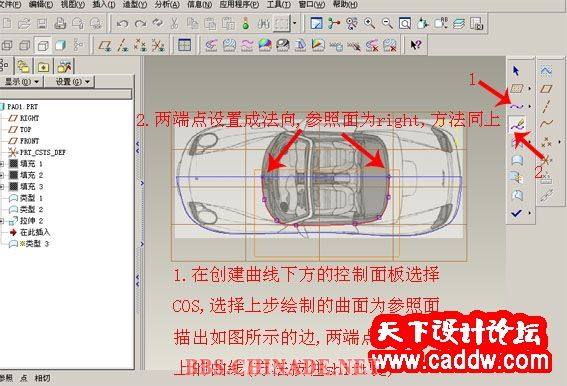Open the 显示 dropdown in model tree
The height and width of the screenshot is (386, 567).
[x=22, y=82]
